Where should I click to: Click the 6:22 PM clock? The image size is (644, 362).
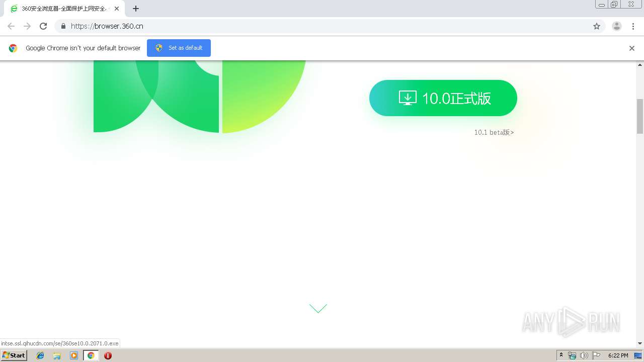[618, 355]
